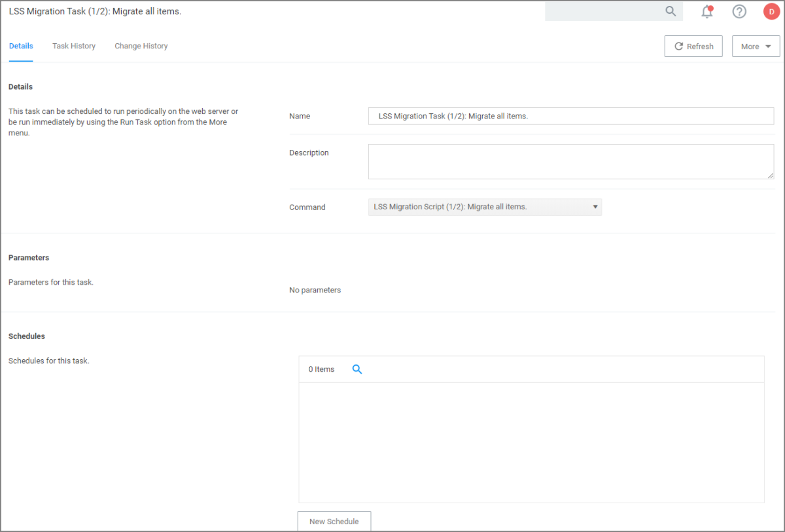Expand the More dropdown menu
This screenshot has height=532, width=785.
756,46
